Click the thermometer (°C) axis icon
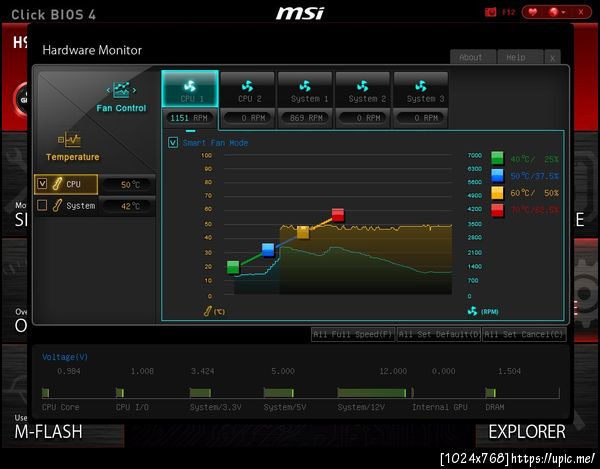Image resolution: width=600 pixels, height=469 pixels. click(x=208, y=311)
